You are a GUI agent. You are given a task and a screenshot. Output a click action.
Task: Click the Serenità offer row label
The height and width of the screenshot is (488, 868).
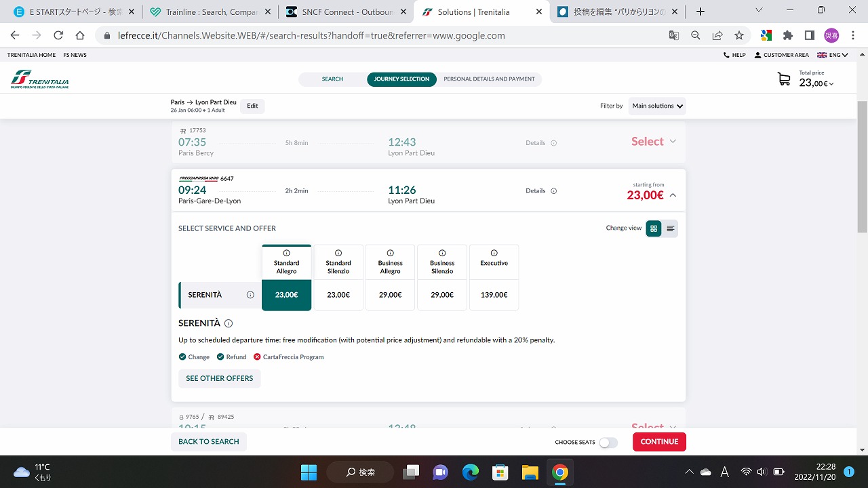[x=220, y=295]
